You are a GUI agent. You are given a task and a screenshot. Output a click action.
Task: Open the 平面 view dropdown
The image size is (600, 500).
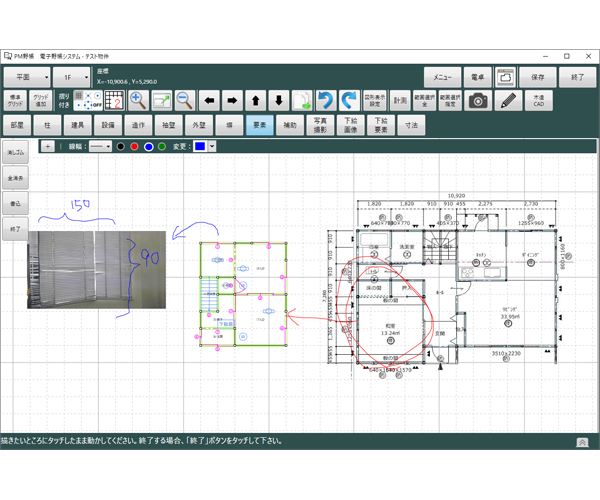[26, 77]
